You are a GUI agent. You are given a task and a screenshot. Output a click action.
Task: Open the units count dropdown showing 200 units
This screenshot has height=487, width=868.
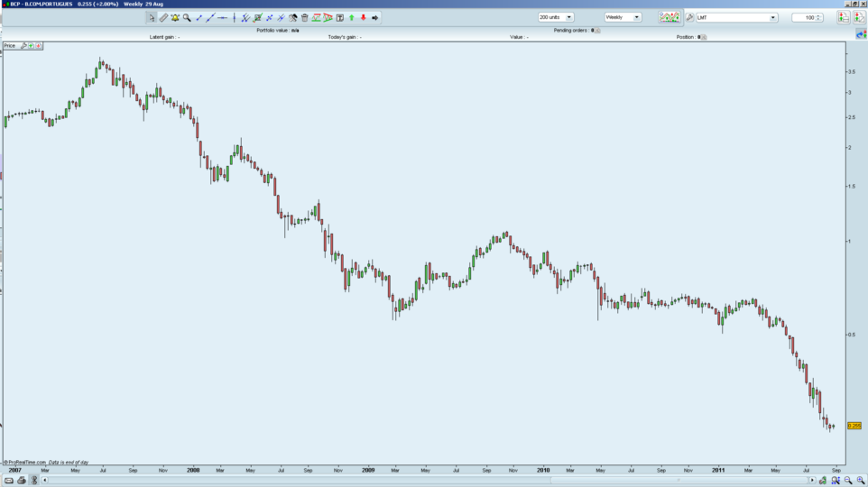tap(555, 17)
